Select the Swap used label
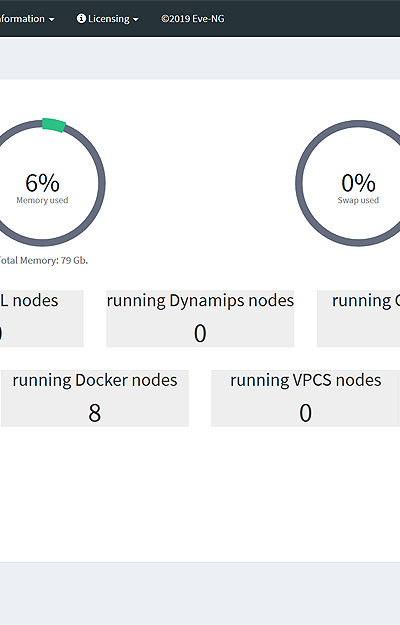 coord(358,200)
